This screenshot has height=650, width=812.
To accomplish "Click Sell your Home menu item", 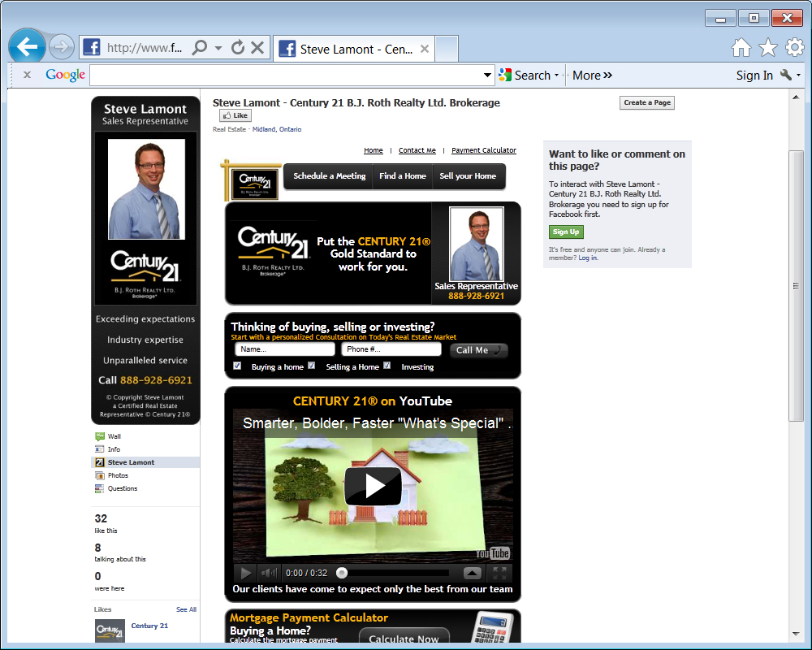I will [468, 176].
